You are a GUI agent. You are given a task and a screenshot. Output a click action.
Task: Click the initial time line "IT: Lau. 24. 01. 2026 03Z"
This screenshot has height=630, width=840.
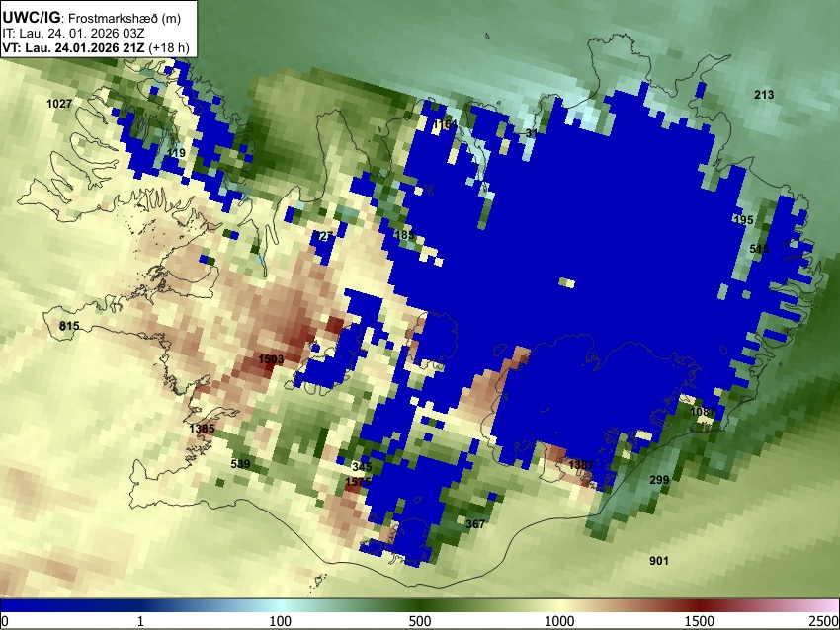(x=73, y=34)
